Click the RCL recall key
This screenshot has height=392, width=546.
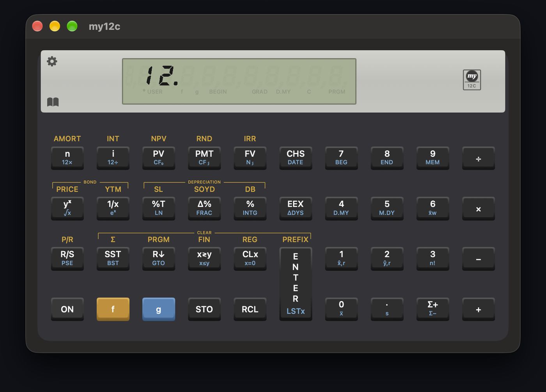pos(250,309)
